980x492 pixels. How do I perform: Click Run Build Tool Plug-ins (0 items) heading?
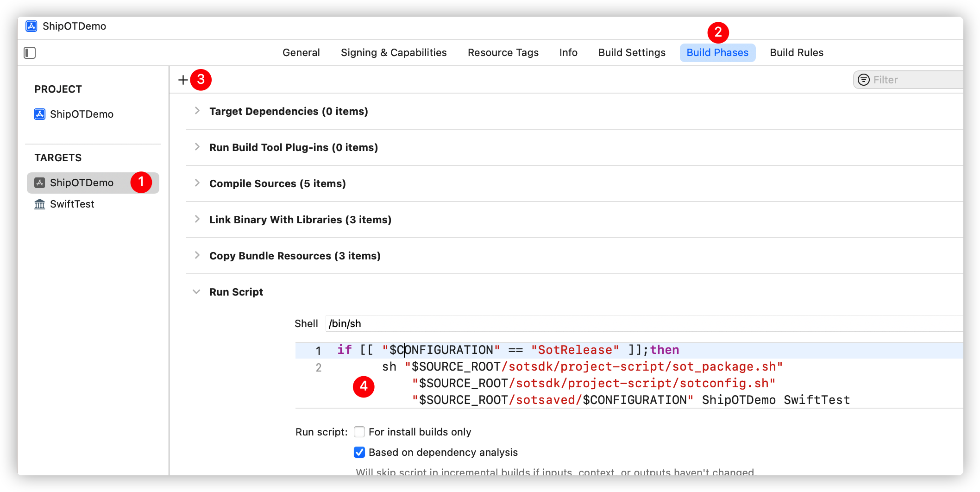point(294,147)
